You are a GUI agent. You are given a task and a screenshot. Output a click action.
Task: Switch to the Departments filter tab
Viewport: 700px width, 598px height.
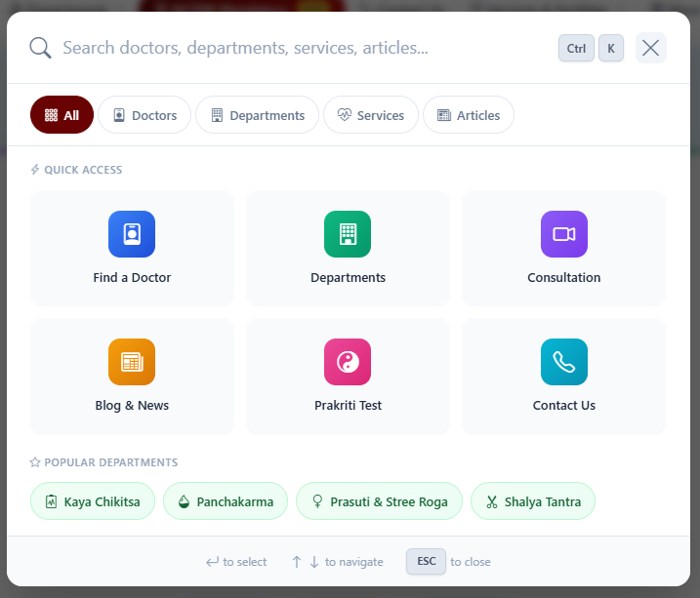(257, 115)
